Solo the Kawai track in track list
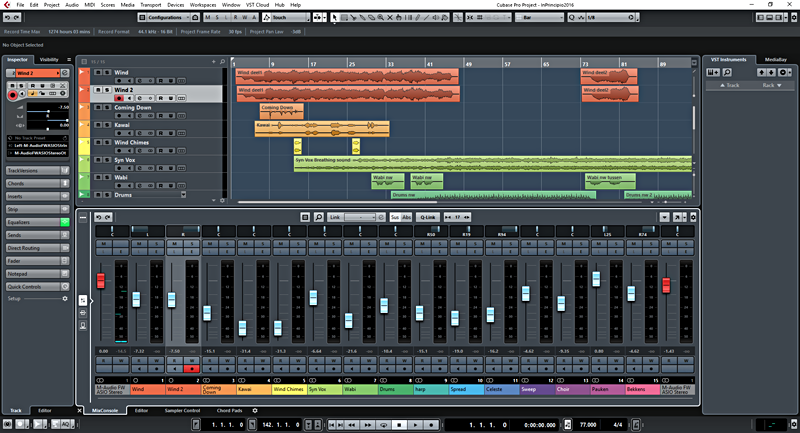The width and height of the screenshot is (800, 433). coord(107,124)
